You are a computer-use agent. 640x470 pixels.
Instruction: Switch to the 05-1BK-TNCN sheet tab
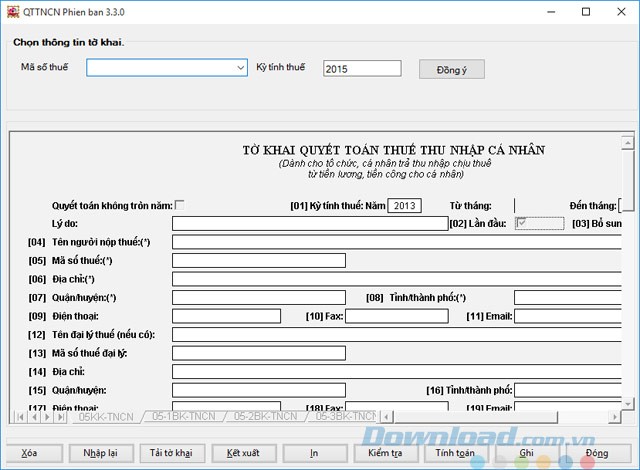(x=185, y=417)
